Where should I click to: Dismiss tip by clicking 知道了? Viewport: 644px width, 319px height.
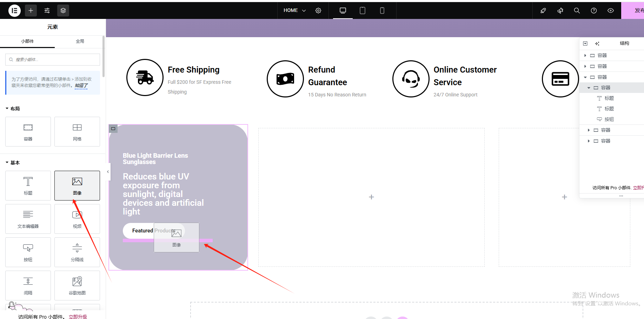click(x=81, y=86)
